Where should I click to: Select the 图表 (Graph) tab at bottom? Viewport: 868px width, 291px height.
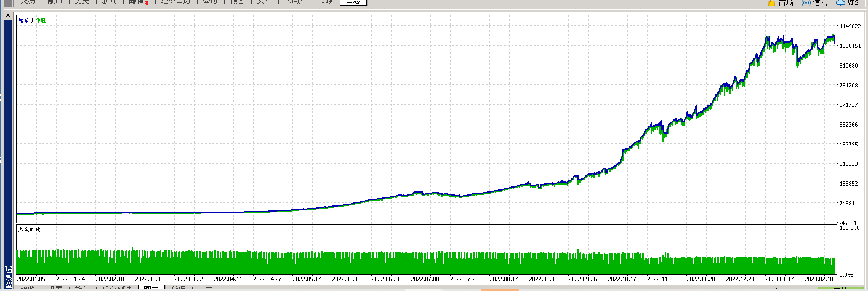pos(150,288)
